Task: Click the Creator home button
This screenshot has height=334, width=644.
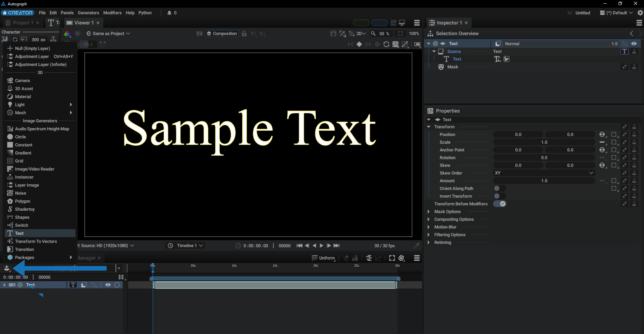Action: point(17,13)
